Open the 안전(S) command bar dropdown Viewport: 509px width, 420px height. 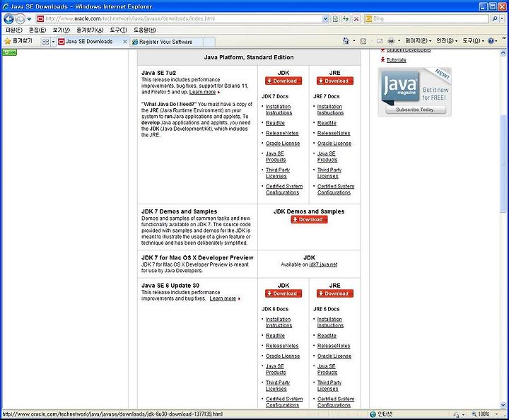click(447, 41)
